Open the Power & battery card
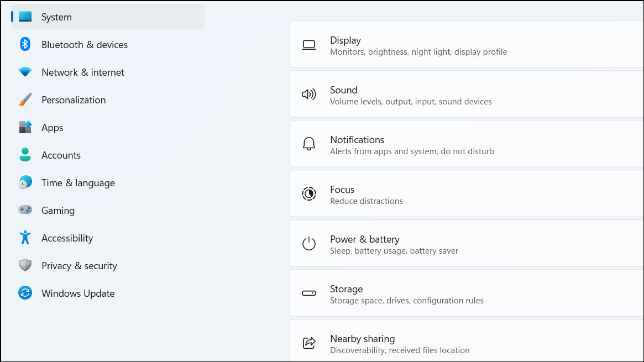 [x=467, y=243]
